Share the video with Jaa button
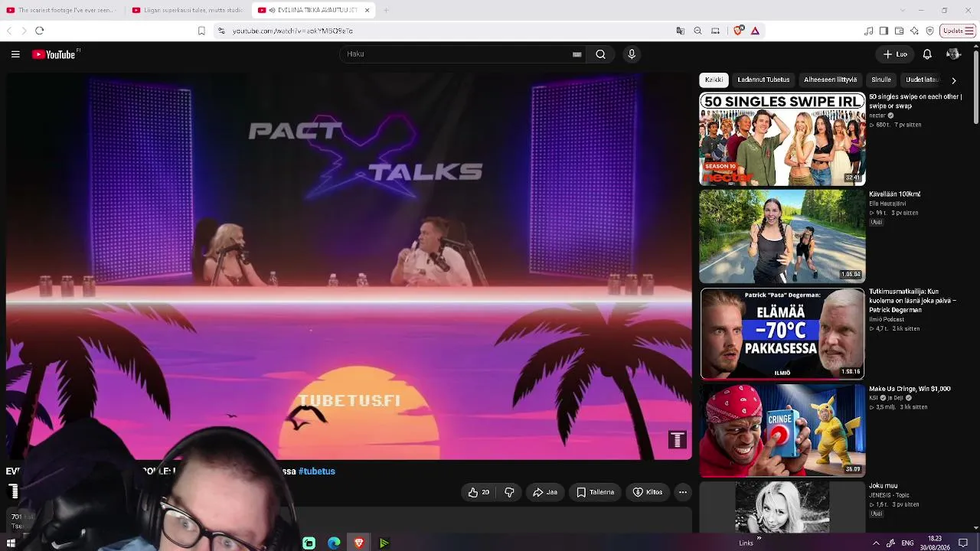Image resolution: width=980 pixels, height=551 pixels. tap(545, 492)
